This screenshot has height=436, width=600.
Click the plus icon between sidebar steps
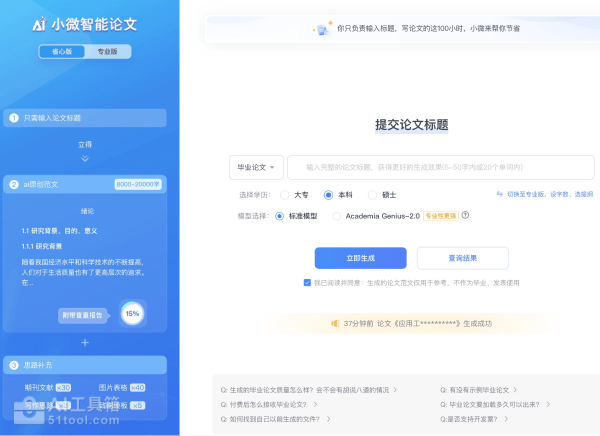[x=85, y=342]
